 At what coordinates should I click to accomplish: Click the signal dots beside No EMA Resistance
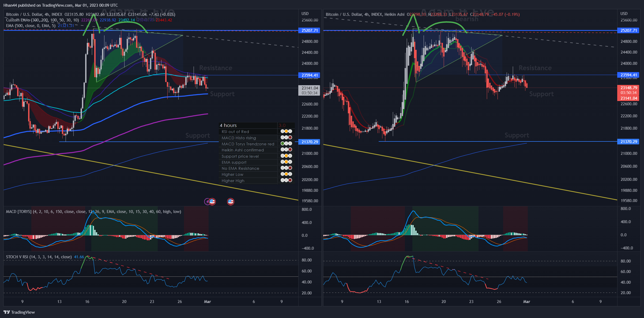pos(286,168)
